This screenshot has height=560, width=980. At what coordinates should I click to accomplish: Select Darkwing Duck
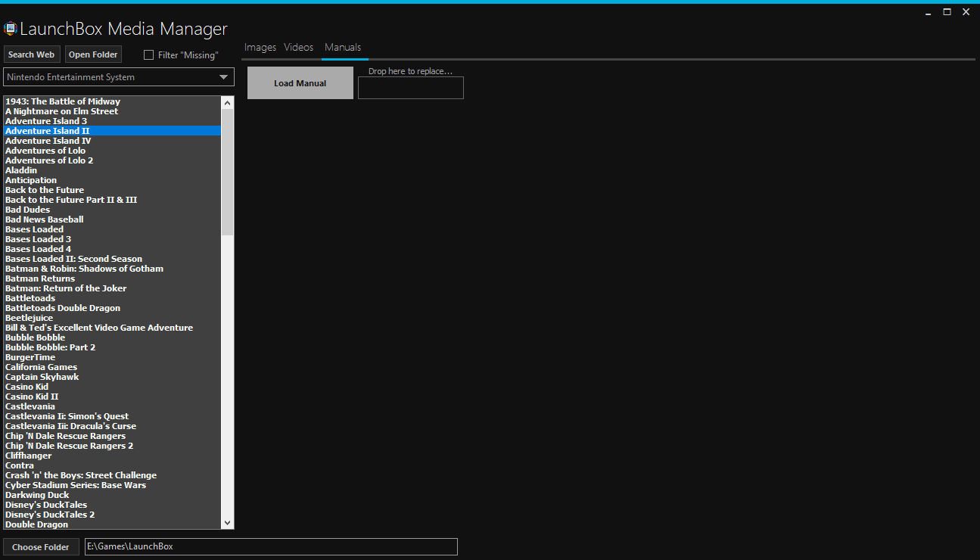click(x=112, y=495)
